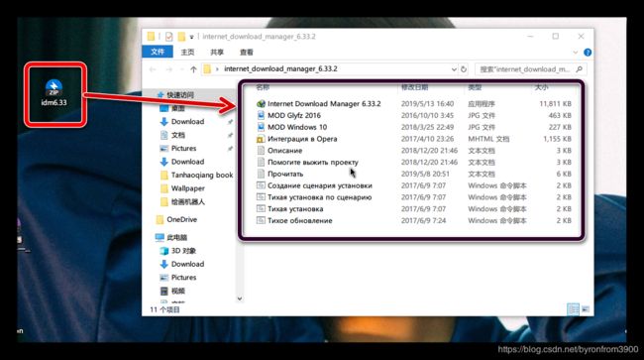Screen dimensions: 644x360
Task: Expand the address bar history dropdown
Action: tap(454, 69)
